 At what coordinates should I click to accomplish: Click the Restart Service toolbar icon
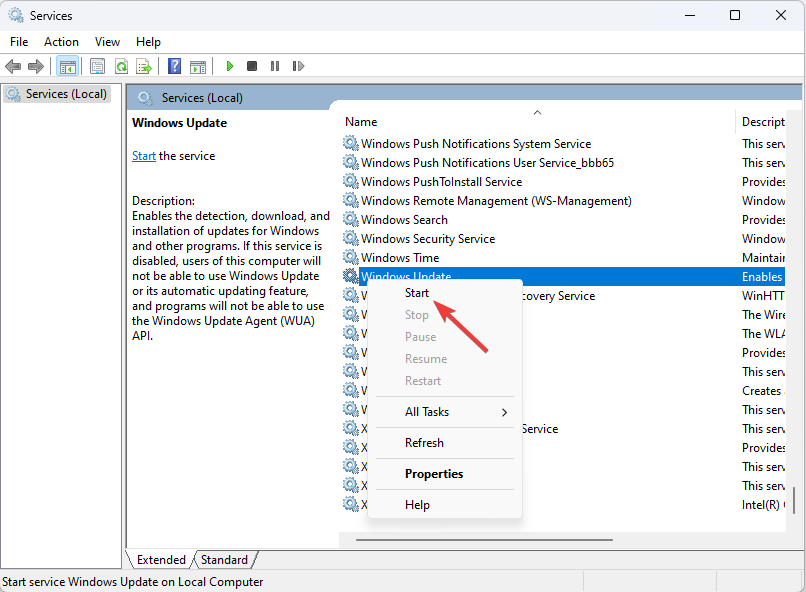coord(298,66)
